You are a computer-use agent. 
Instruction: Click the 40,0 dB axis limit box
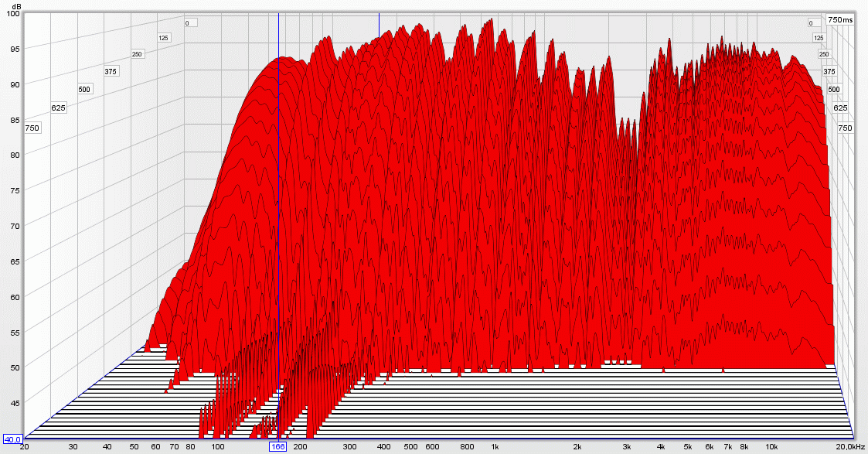coord(12,439)
